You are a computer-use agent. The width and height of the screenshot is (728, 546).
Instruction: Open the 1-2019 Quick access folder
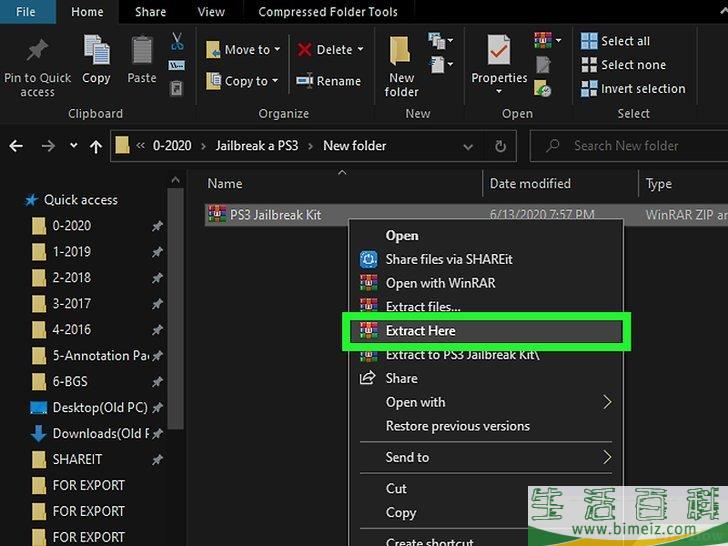[x=72, y=252]
